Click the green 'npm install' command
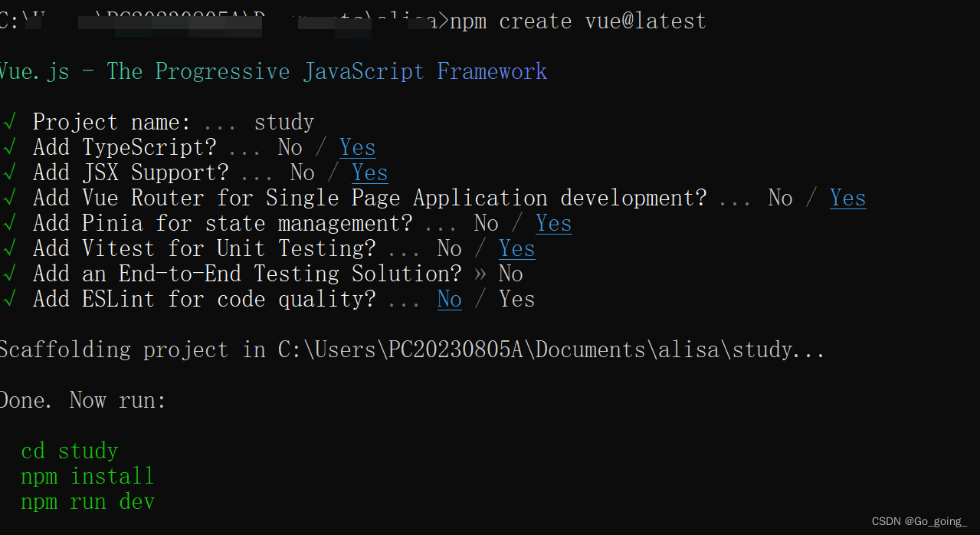This screenshot has height=535, width=980. pos(88,476)
